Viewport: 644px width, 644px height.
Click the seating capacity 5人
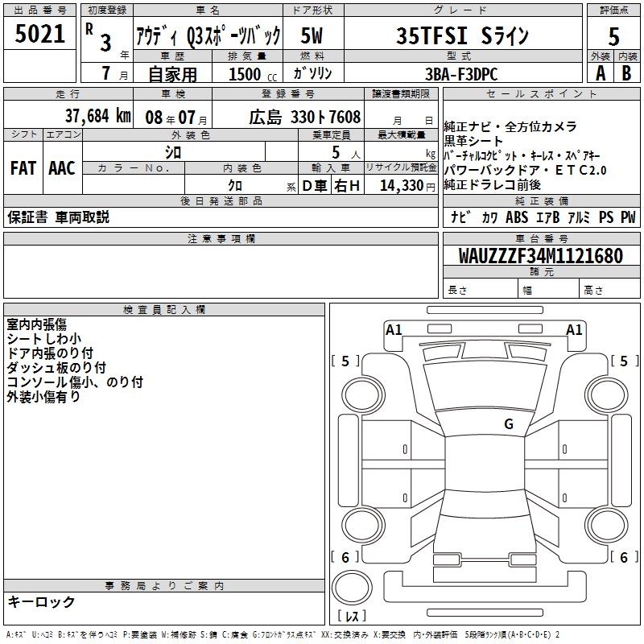pyautogui.click(x=345, y=153)
